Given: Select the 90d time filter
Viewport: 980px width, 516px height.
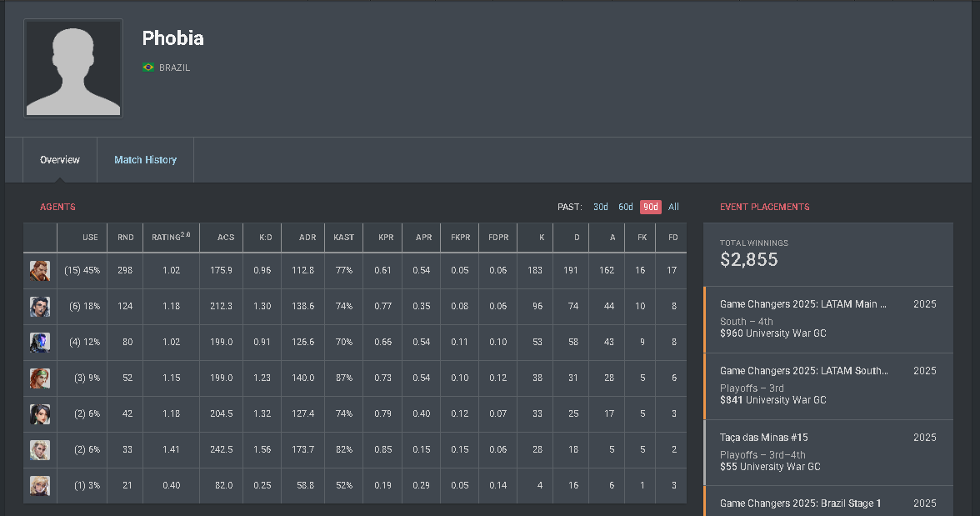Looking at the screenshot, I should point(651,207).
